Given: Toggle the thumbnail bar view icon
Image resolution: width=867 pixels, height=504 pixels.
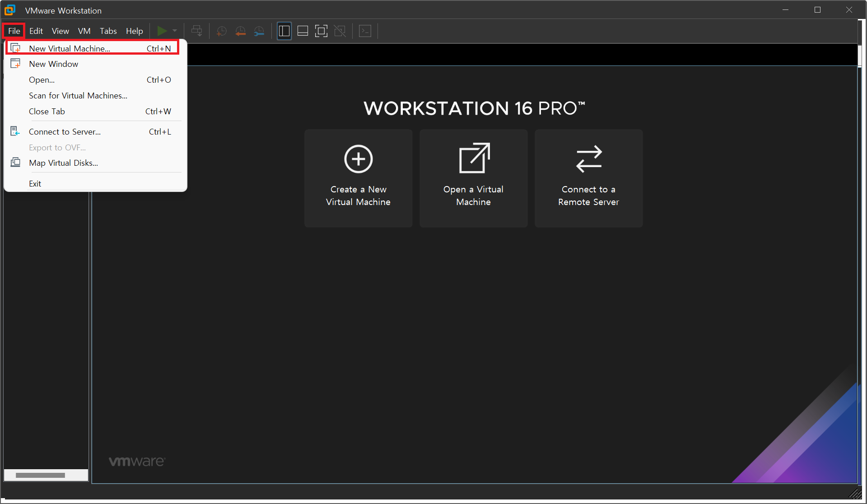Looking at the screenshot, I should 303,31.
